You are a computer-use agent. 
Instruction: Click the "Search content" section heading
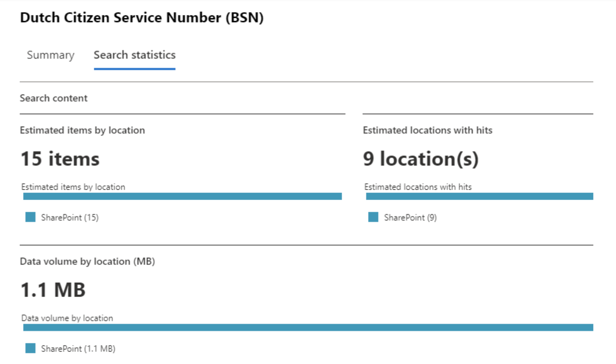(54, 98)
